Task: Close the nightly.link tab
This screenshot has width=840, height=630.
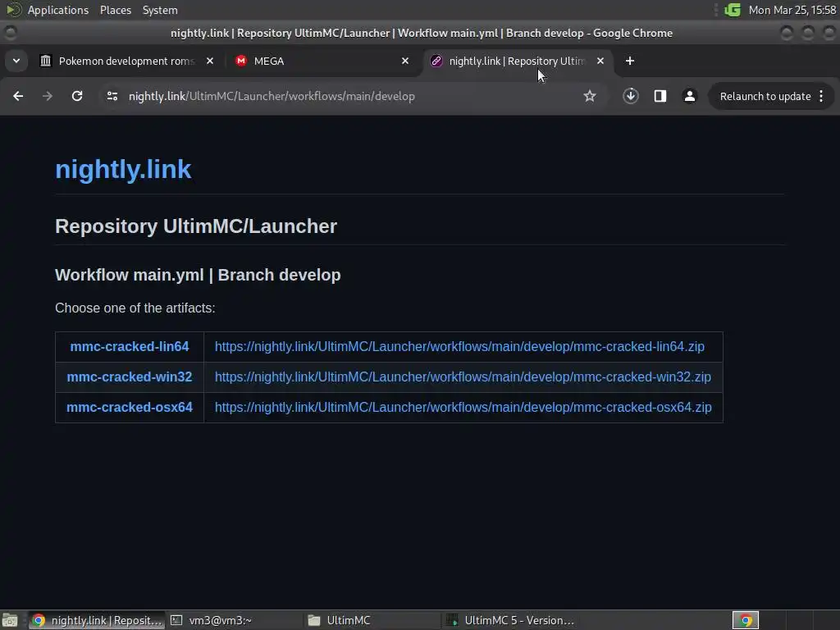Action: click(600, 61)
